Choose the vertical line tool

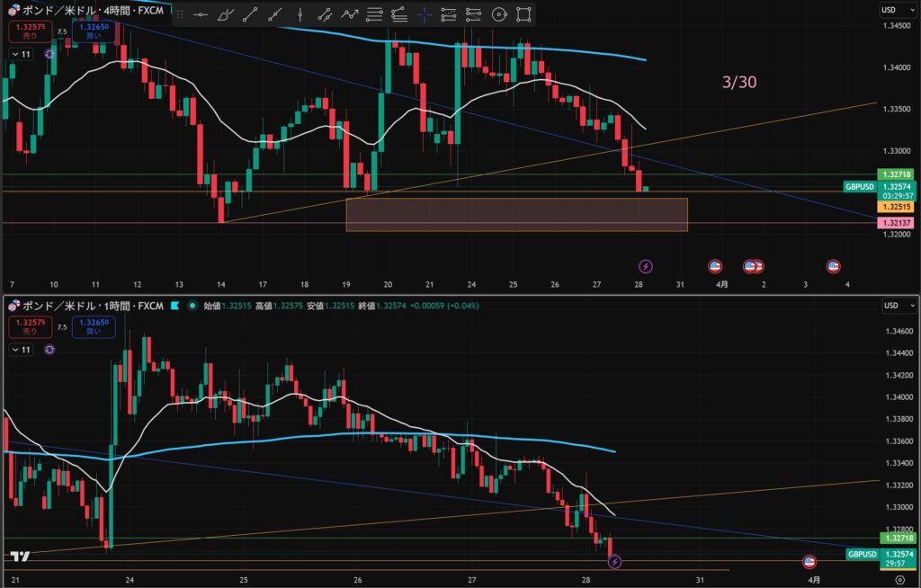point(301,14)
